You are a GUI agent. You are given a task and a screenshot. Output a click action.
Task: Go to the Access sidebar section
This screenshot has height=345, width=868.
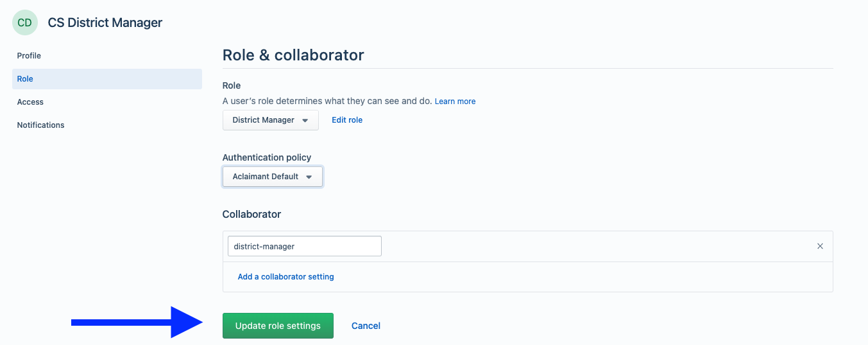(30, 102)
